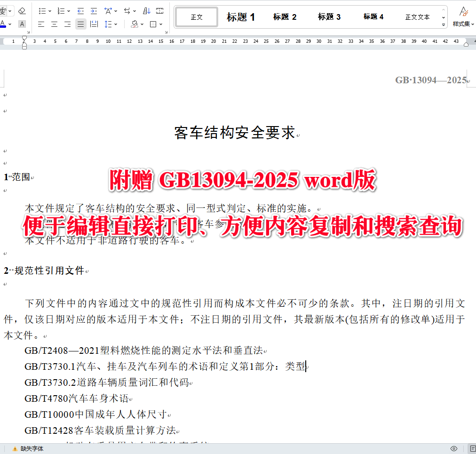Image resolution: width=476 pixels, height=454 pixels.
Task: Open the sort tool
Action: pyautogui.click(x=147, y=10)
